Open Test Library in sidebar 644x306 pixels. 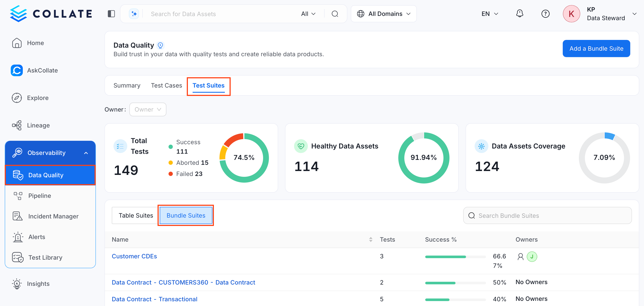point(45,257)
